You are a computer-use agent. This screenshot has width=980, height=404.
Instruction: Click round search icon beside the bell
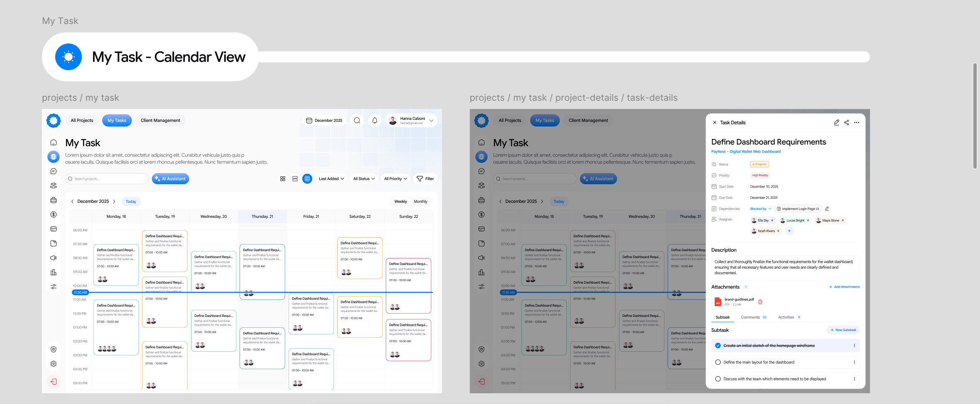tap(357, 120)
